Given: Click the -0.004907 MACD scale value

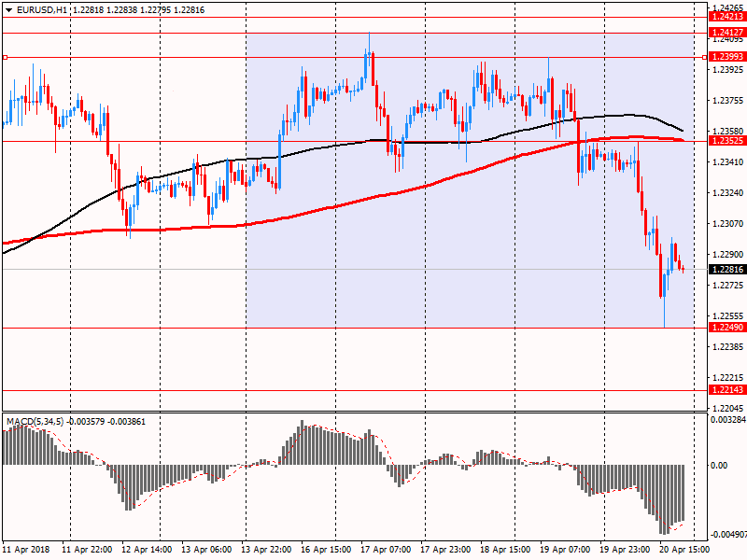Looking at the screenshot, I should 727,536.
